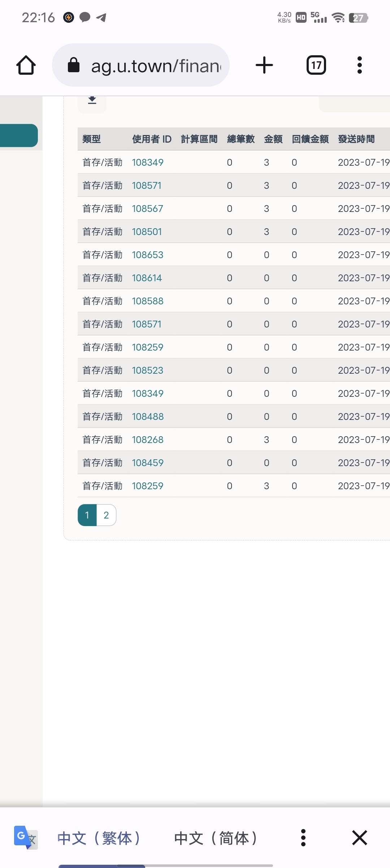Viewport: 390px width, 868px height.
Task: Open a new tab with plus icon
Action: point(264,65)
